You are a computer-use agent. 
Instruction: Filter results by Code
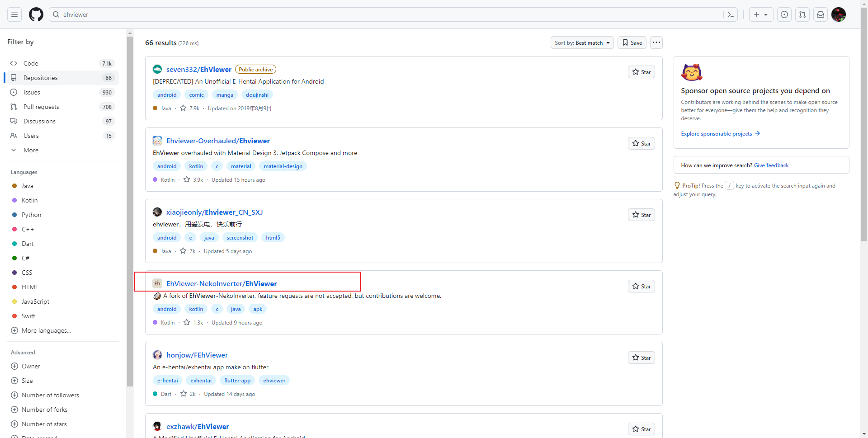click(63, 63)
